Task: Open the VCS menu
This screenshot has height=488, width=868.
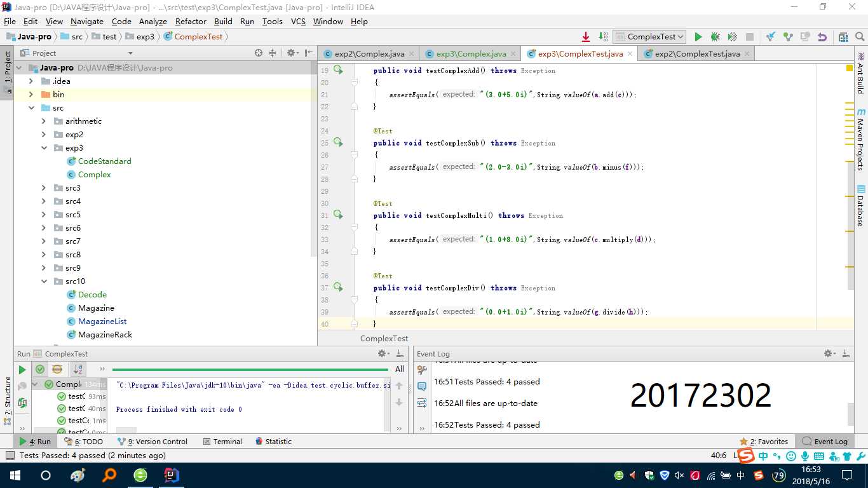Action: 298,22
